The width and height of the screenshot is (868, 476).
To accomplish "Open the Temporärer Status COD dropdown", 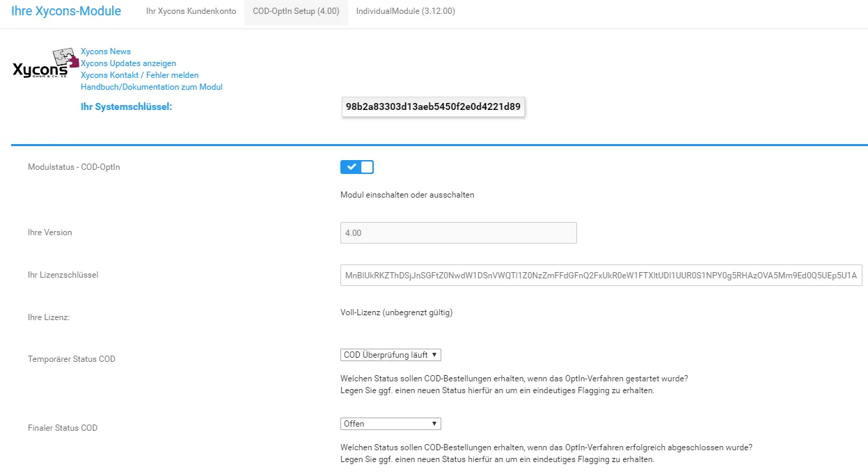I will (390, 355).
